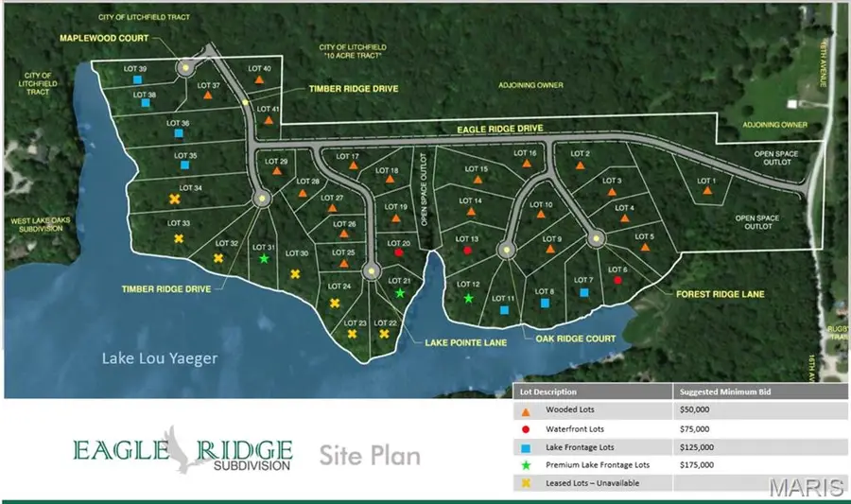The width and height of the screenshot is (851, 504).
Task: Select the red circle marker on Lot 20
Action: 398,252
